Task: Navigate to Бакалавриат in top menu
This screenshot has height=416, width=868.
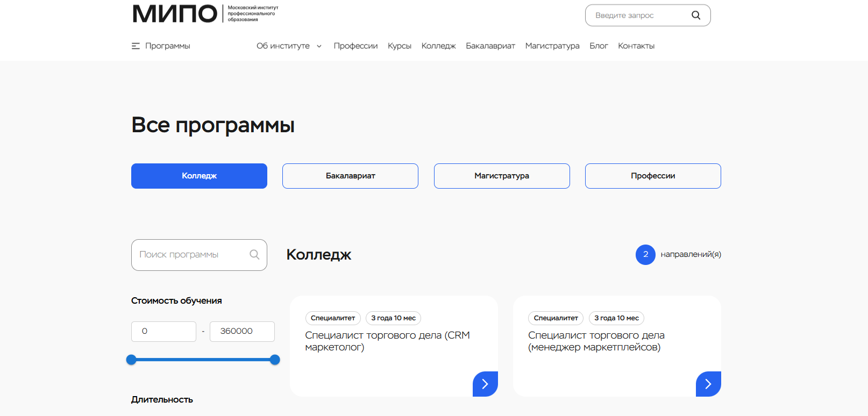Action: (x=490, y=46)
